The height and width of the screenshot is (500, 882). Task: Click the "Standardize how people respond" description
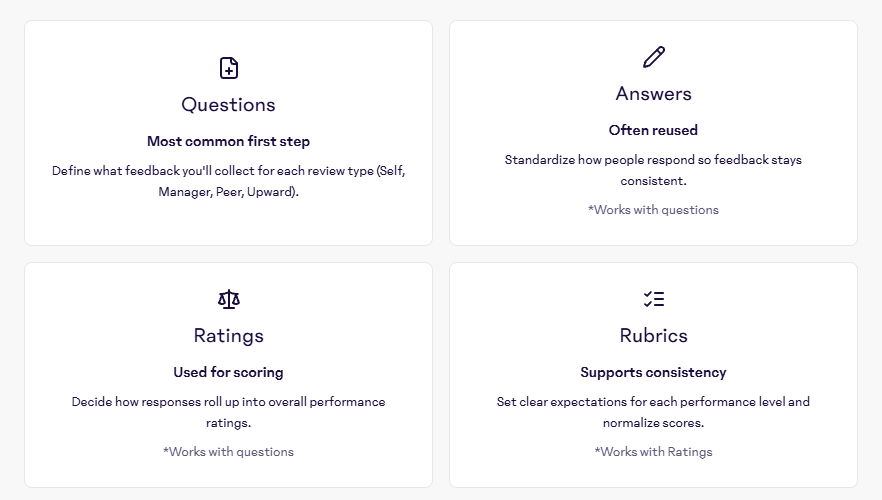(654, 170)
